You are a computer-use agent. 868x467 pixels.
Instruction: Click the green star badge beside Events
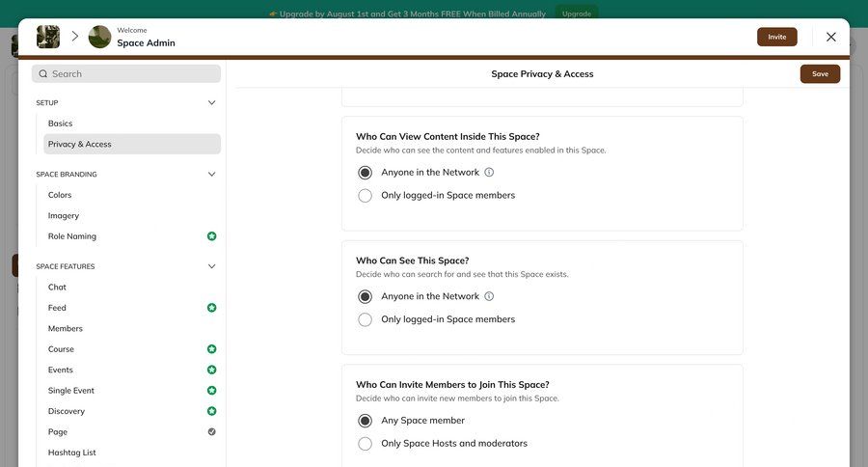click(211, 370)
